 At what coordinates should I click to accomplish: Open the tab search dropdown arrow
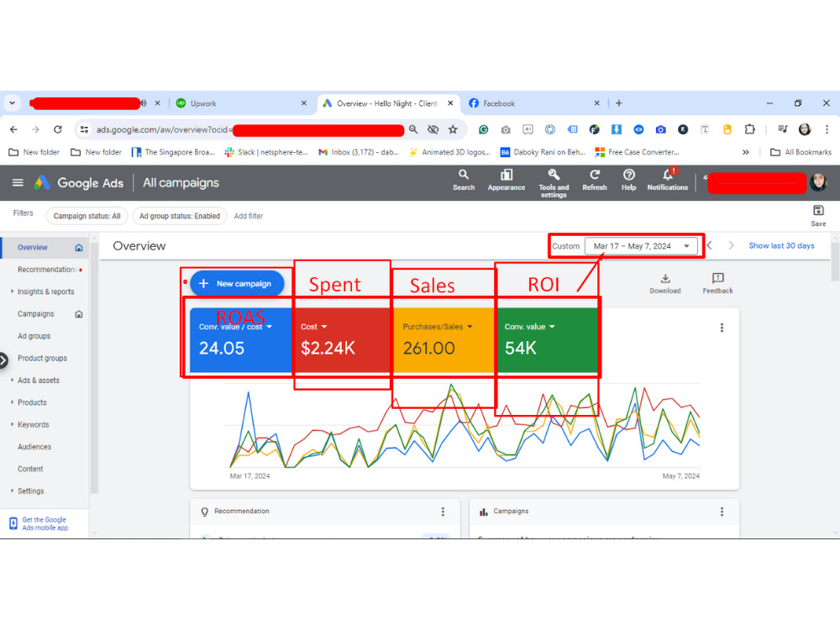click(13, 102)
